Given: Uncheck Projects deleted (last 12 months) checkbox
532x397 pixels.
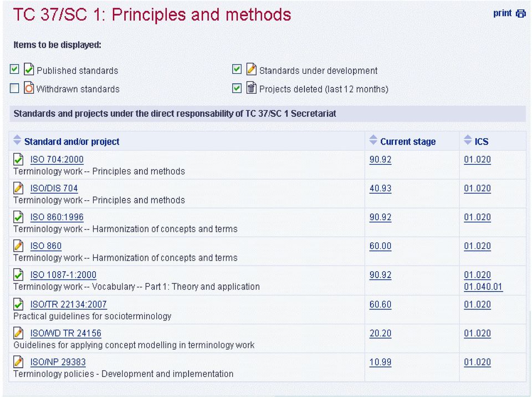Looking at the screenshot, I should [x=237, y=88].
